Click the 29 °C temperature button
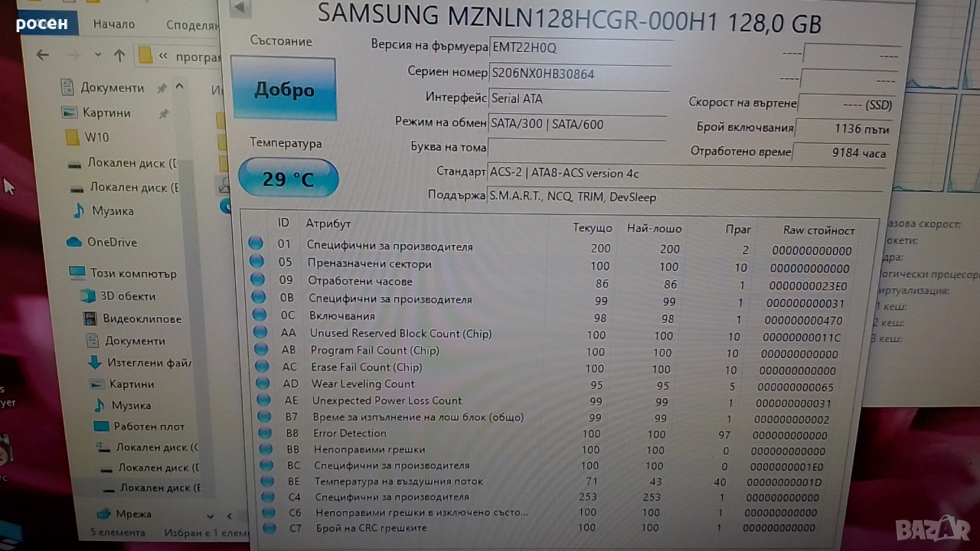The image size is (980, 551). click(x=288, y=179)
